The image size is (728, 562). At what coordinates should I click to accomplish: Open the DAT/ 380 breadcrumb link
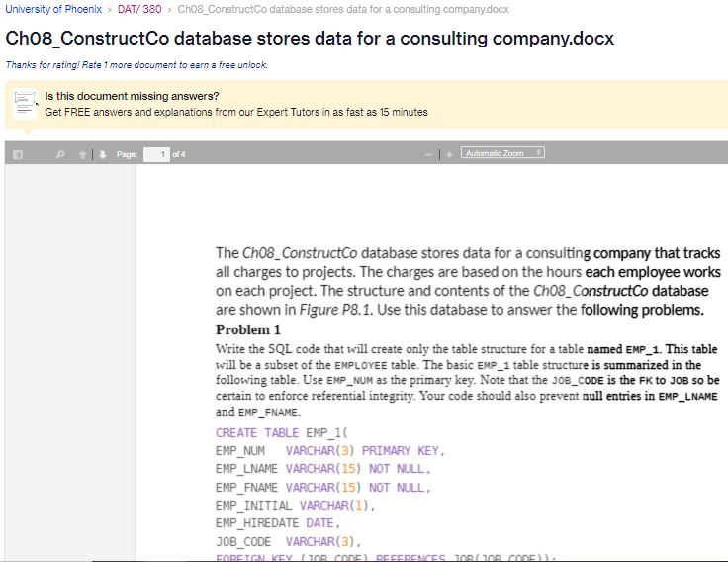pyautogui.click(x=139, y=9)
